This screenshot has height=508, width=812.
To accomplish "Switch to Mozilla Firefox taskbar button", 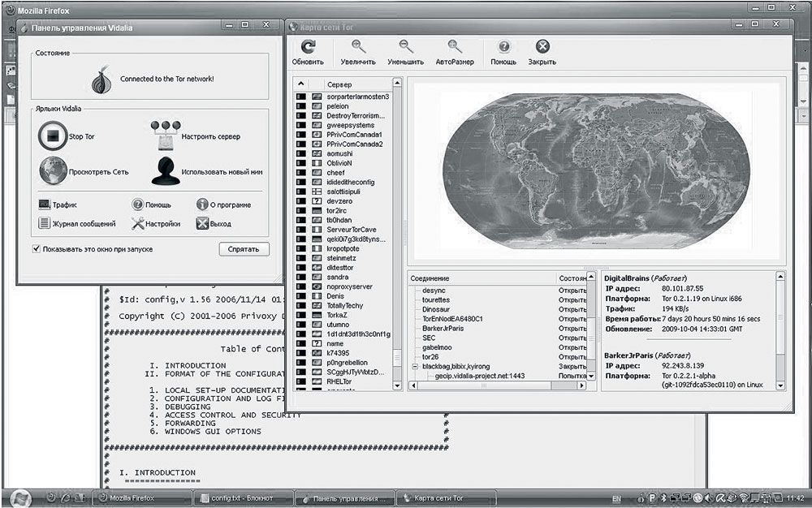I will click(141, 497).
